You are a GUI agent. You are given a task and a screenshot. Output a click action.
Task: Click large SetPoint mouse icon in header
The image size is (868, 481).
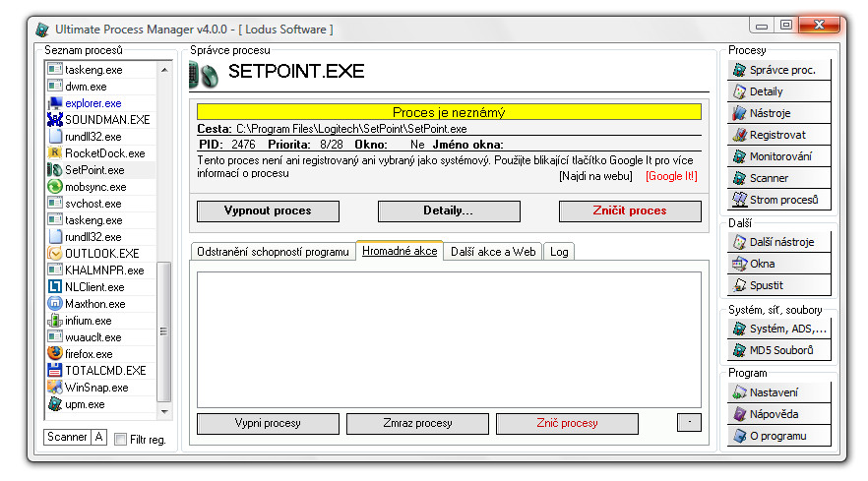pos(204,76)
